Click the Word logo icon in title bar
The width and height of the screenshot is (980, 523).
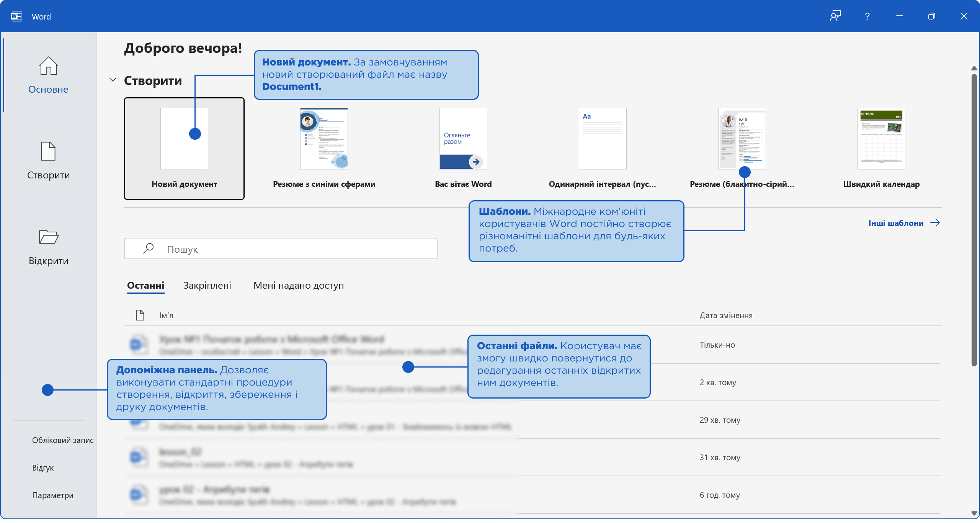pyautogui.click(x=16, y=16)
